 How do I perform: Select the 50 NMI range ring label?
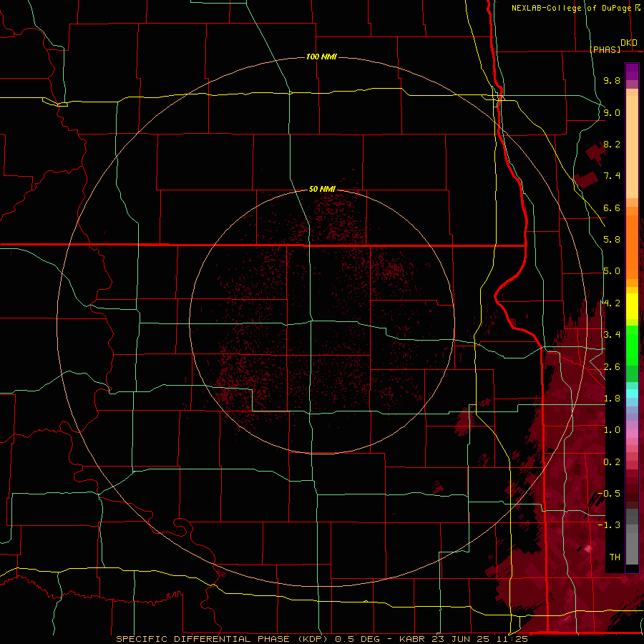click(x=322, y=189)
